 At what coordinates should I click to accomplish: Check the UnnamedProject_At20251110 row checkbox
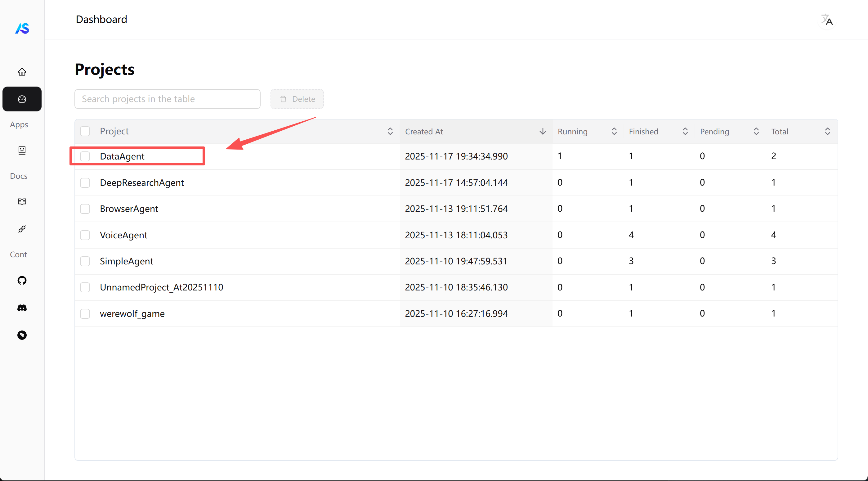[85, 288]
